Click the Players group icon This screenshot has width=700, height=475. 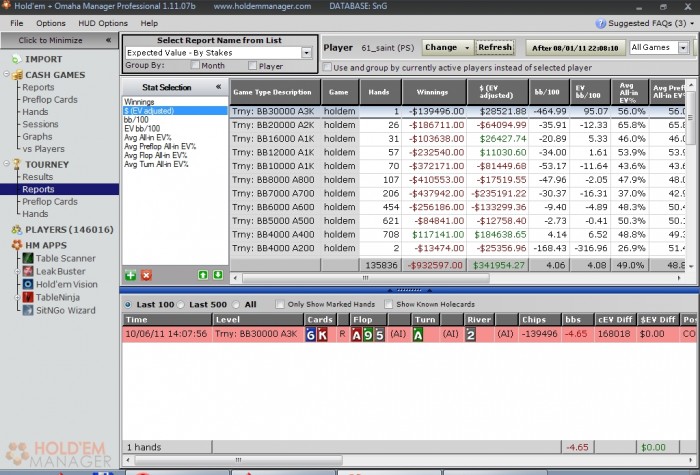click(x=17, y=229)
